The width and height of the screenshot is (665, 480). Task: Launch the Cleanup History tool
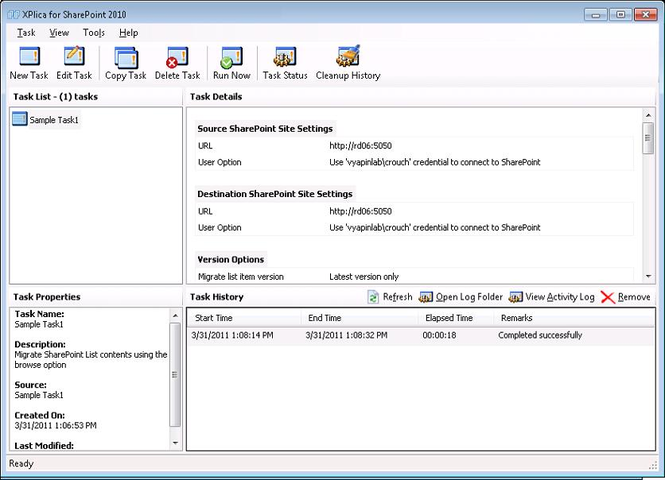(x=348, y=56)
